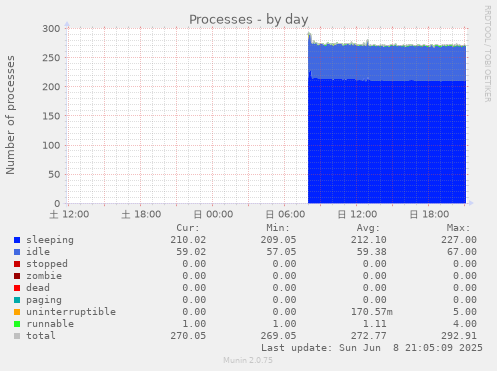Click the uninterruptible legend color swatch

[17, 312]
